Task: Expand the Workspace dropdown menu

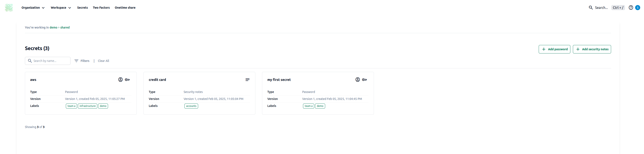Action: (61, 8)
